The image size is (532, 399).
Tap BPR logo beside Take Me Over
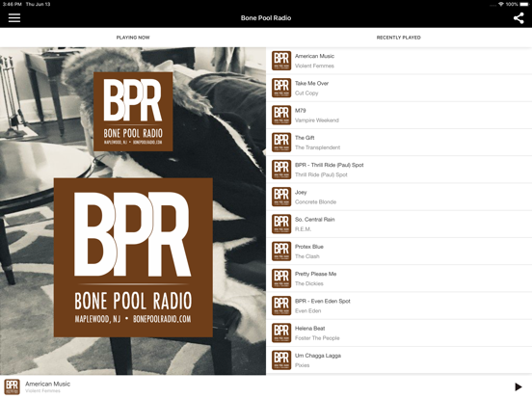click(281, 88)
